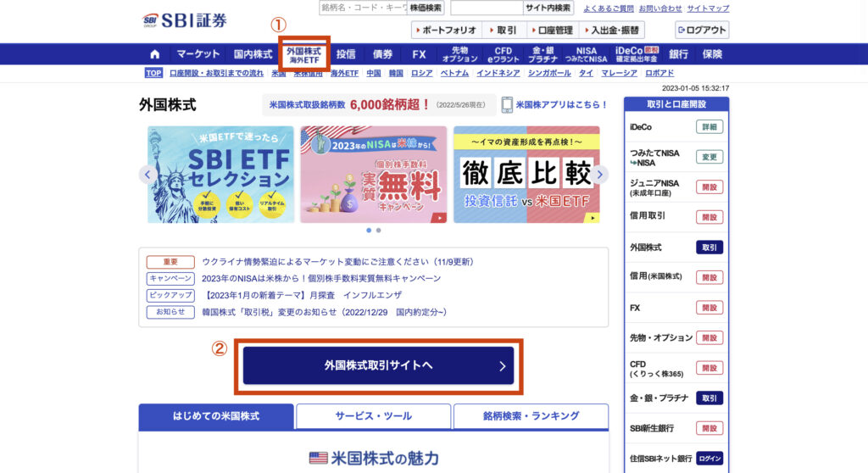Click 変更 button for つみたてNISA
868x473 pixels.
point(709,158)
